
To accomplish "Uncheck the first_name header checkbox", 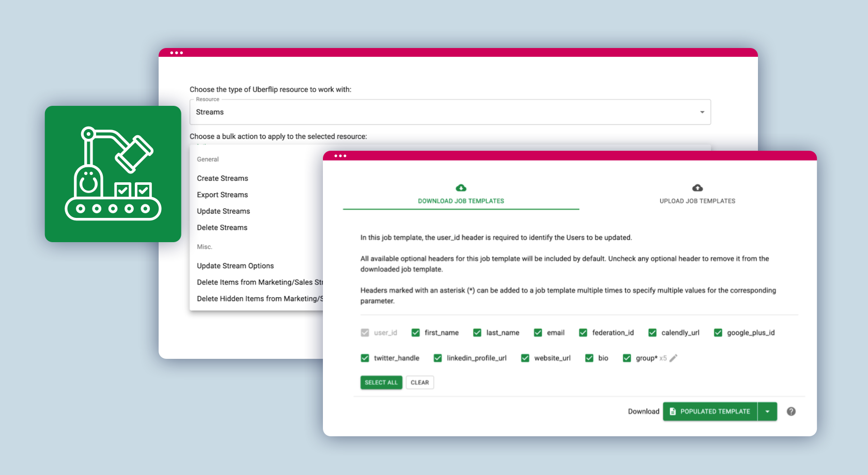I will (415, 333).
